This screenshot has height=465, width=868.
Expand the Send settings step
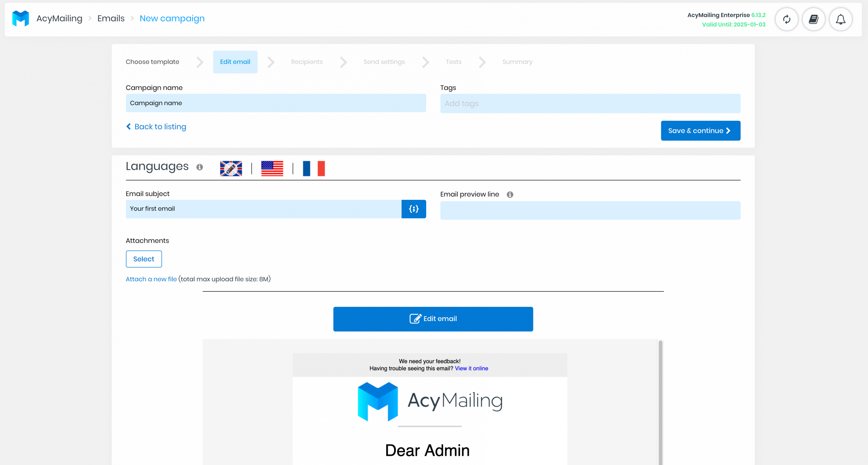pos(384,61)
